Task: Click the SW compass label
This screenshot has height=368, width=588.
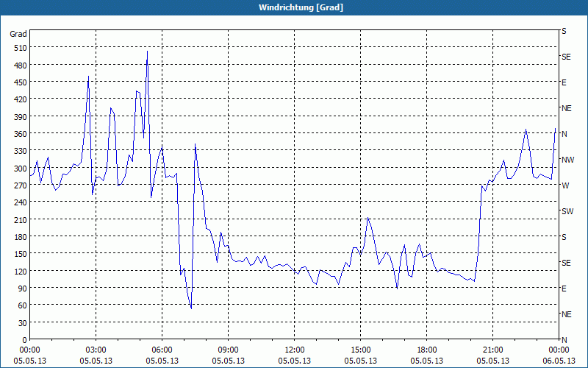Action: pyautogui.click(x=567, y=211)
